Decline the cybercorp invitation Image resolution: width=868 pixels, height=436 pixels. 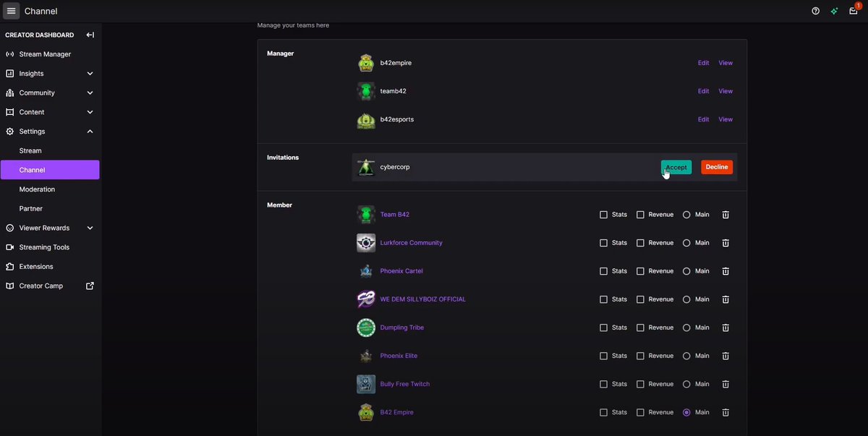pyautogui.click(x=717, y=167)
